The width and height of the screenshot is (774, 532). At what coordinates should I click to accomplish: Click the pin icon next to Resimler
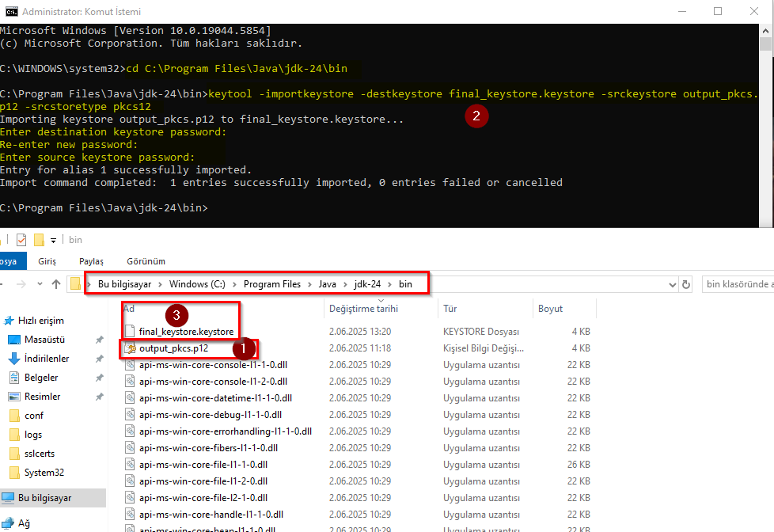[x=99, y=397]
